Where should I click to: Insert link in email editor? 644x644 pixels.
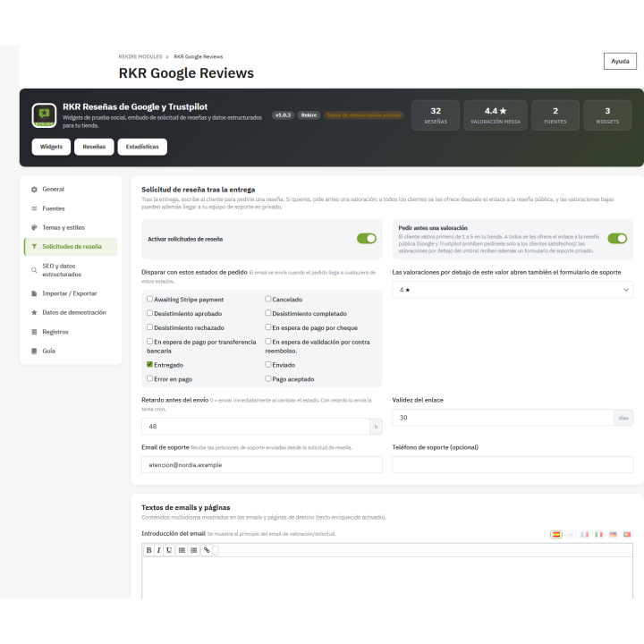point(207,550)
